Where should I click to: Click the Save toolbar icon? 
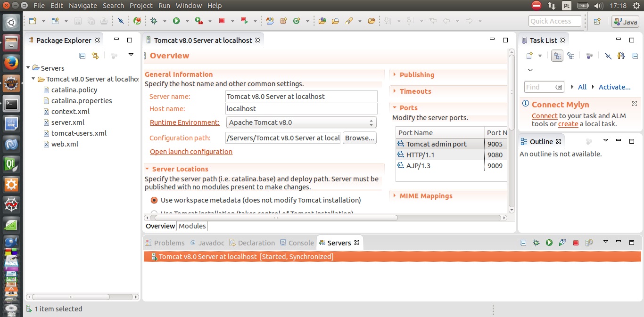click(77, 21)
